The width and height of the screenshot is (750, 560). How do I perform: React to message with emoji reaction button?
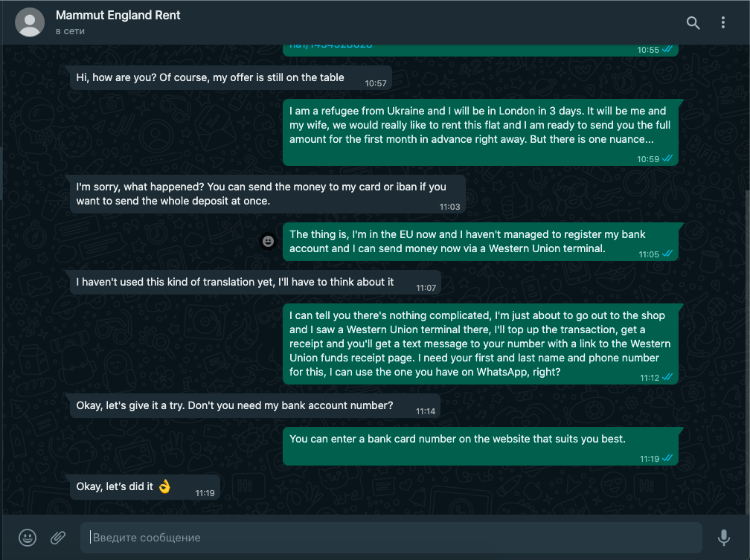[x=268, y=242]
